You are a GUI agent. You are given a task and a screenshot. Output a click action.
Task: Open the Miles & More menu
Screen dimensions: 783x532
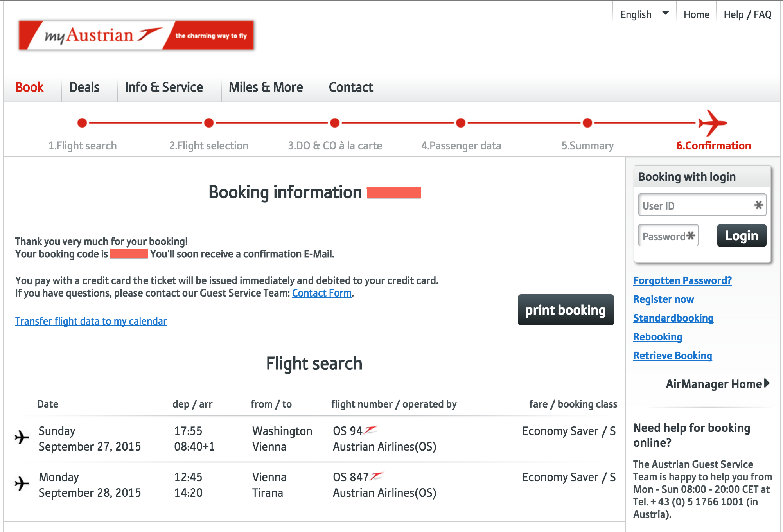[x=266, y=87]
